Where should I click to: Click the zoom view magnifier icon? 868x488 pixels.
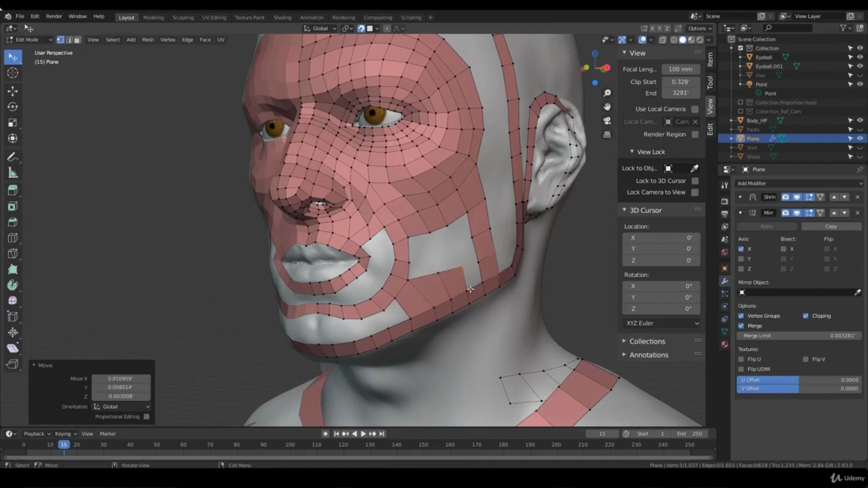[x=607, y=93]
